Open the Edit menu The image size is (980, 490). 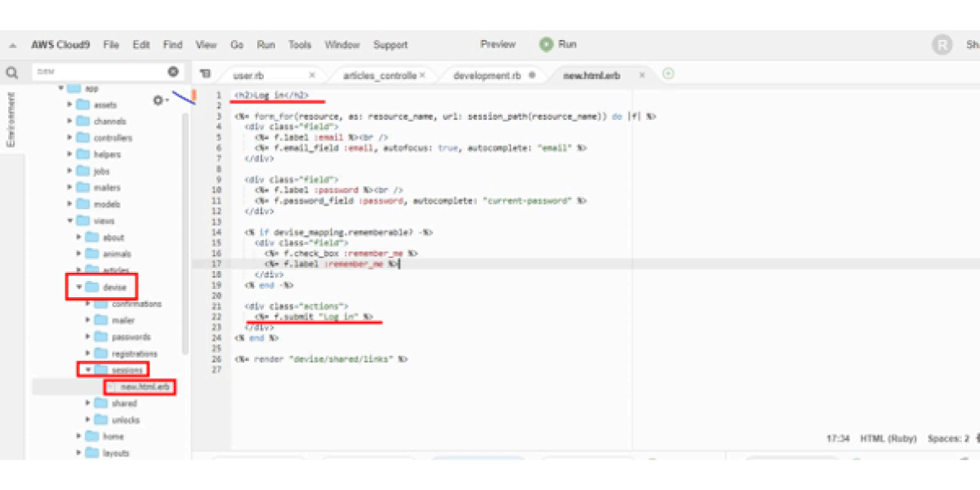(x=141, y=45)
